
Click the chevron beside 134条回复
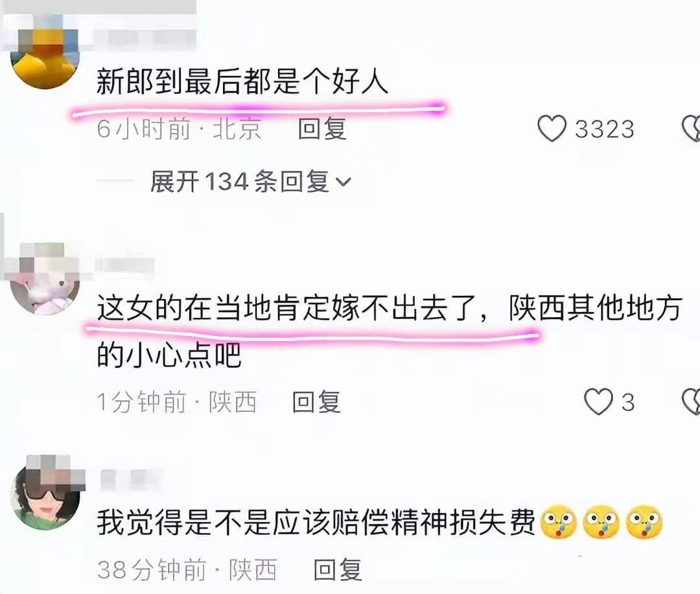point(343,182)
